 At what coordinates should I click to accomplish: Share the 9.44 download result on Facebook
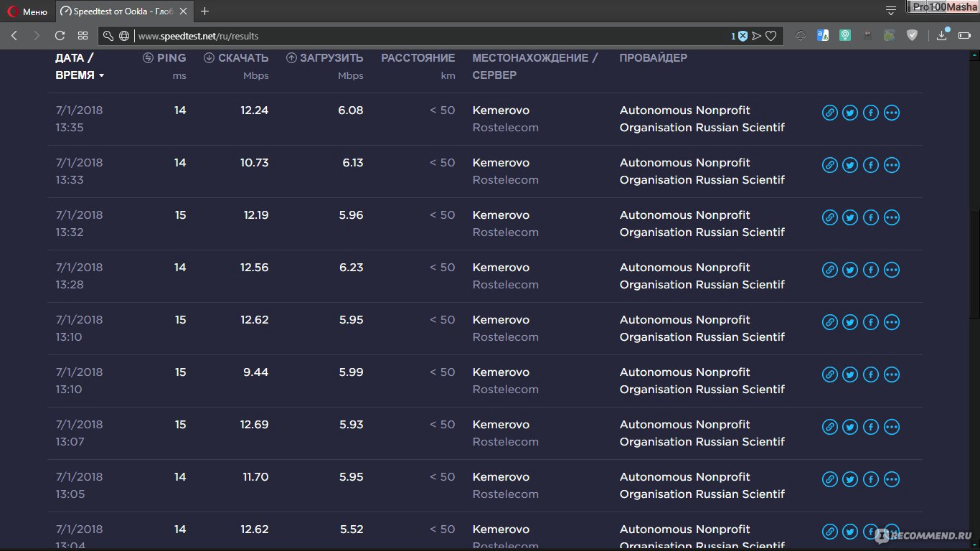tap(871, 375)
